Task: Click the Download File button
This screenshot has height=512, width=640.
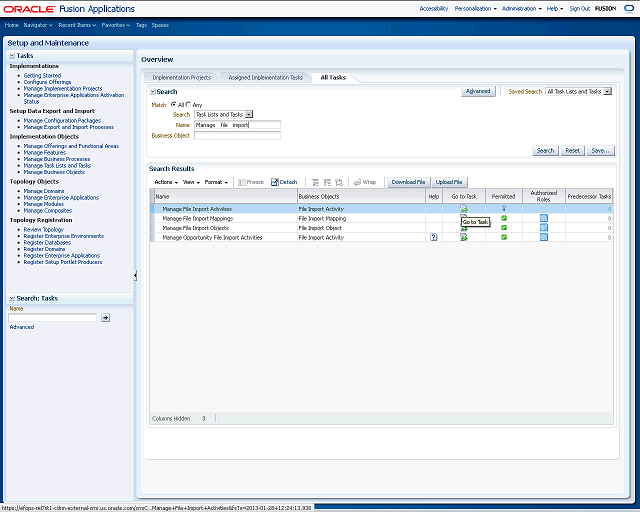Action: [x=408, y=182]
